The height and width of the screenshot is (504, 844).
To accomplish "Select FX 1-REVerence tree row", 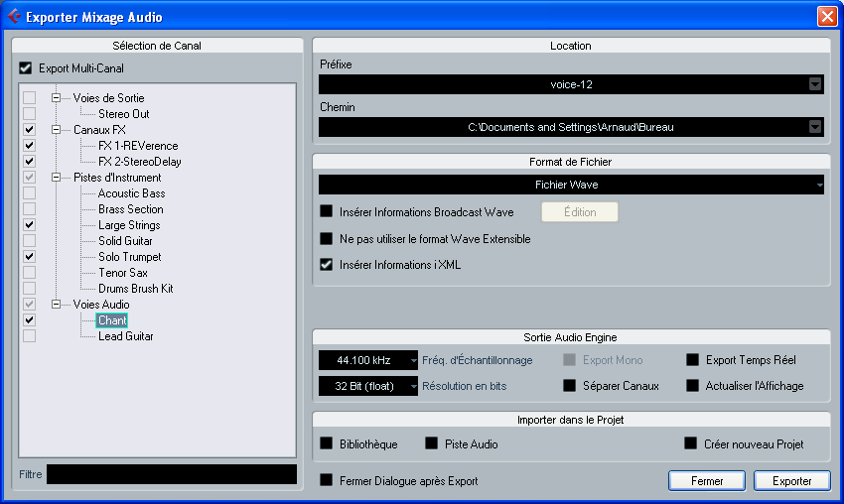I will [138, 146].
